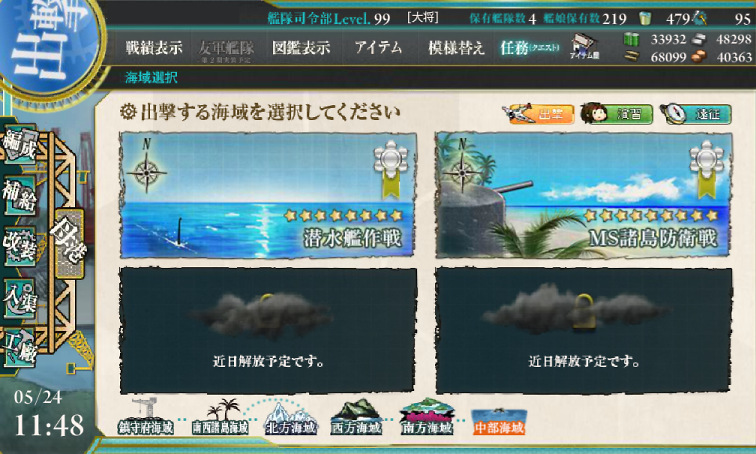
Task: Open 図鑑表示 encyclopedia menu
Action: click(301, 48)
